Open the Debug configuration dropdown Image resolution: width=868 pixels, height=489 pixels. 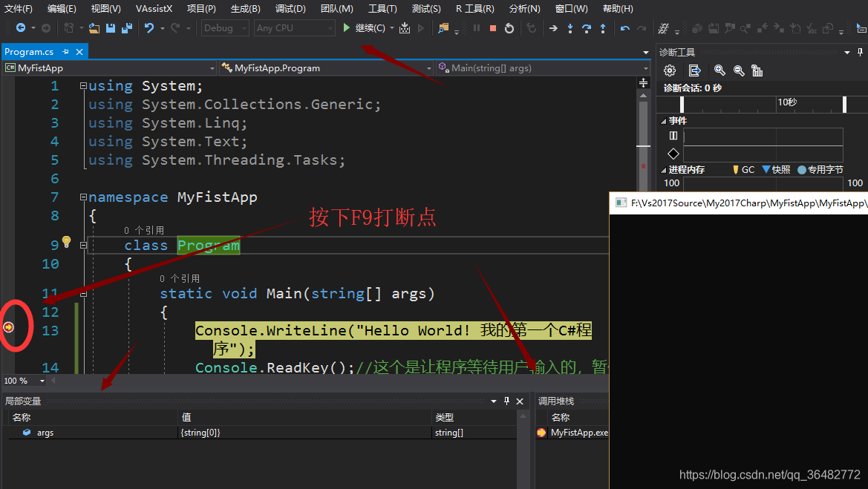[x=225, y=27]
